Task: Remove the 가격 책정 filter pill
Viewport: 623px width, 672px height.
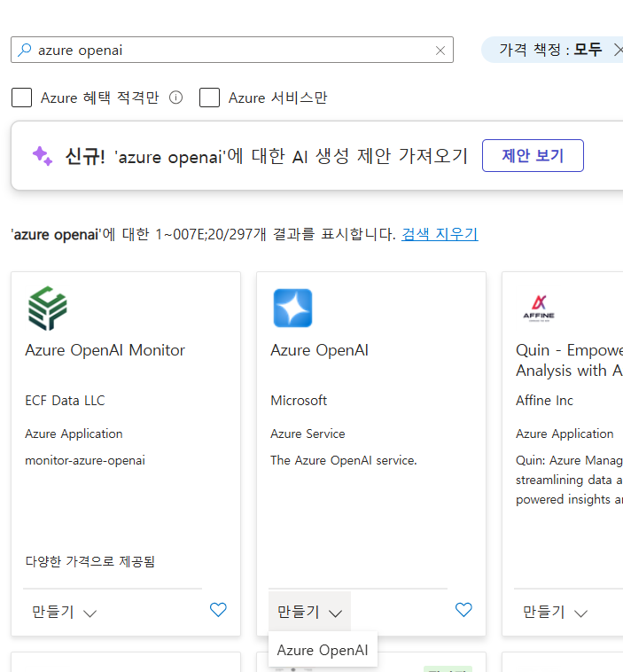Action: [x=618, y=51]
